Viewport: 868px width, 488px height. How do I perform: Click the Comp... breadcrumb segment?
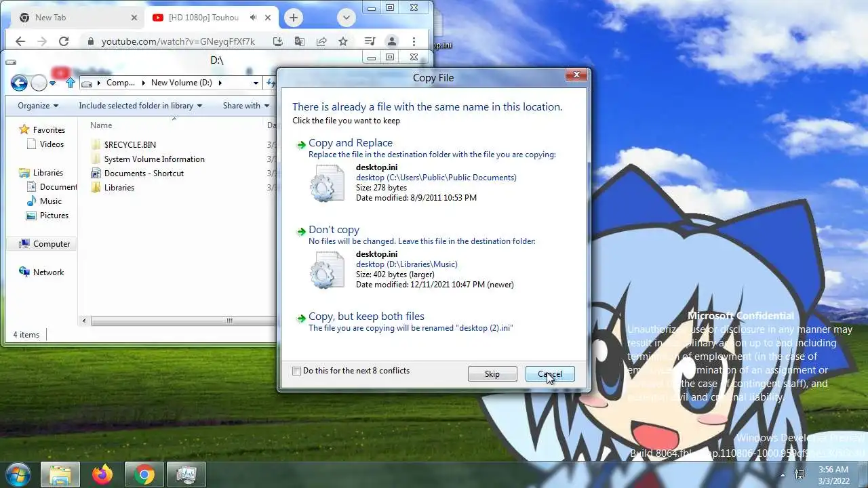coord(121,83)
